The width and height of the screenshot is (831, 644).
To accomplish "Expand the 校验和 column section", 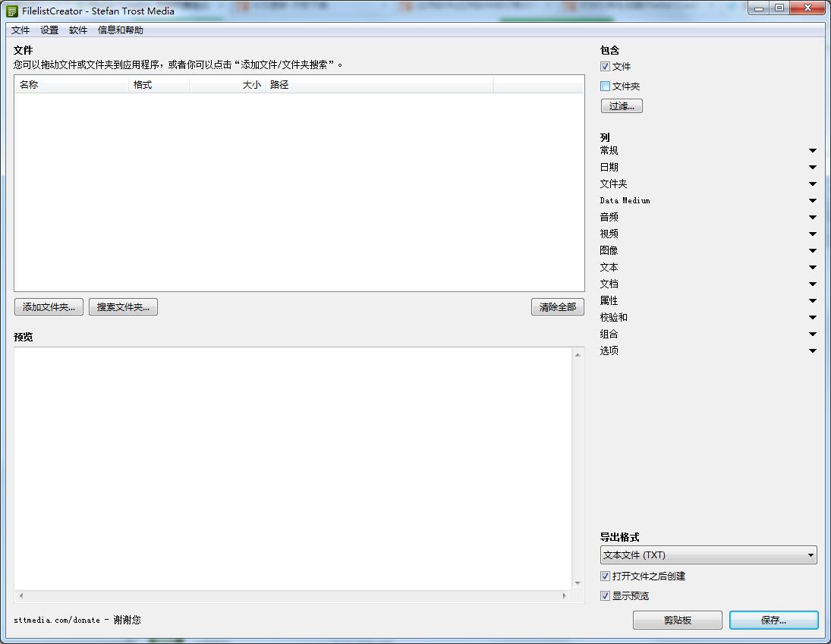I will click(812, 317).
